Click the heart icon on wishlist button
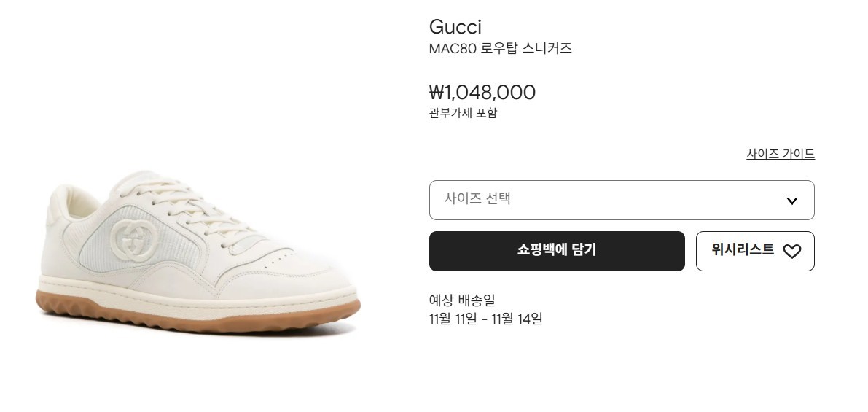868x412 pixels. tap(791, 252)
